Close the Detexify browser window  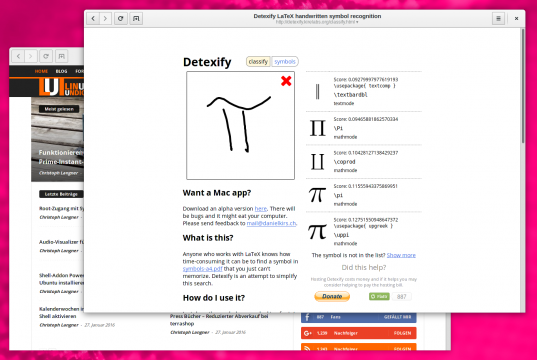pos(516,18)
